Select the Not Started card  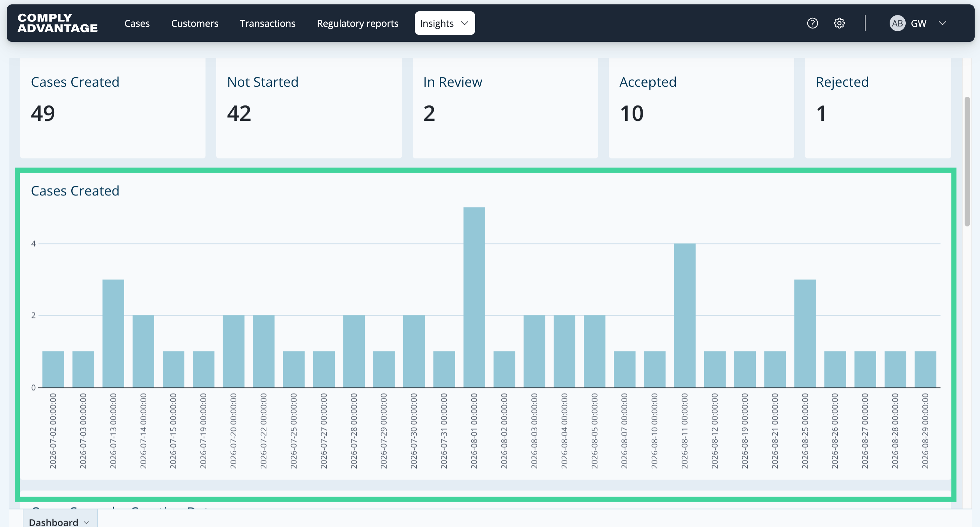[x=309, y=108]
